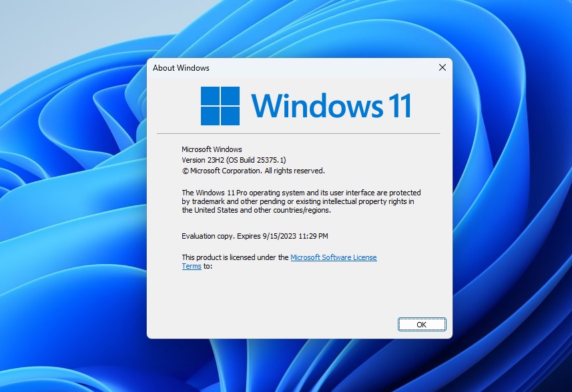Close the About Windows dialog
The image size is (572, 392).
click(442, 67)
